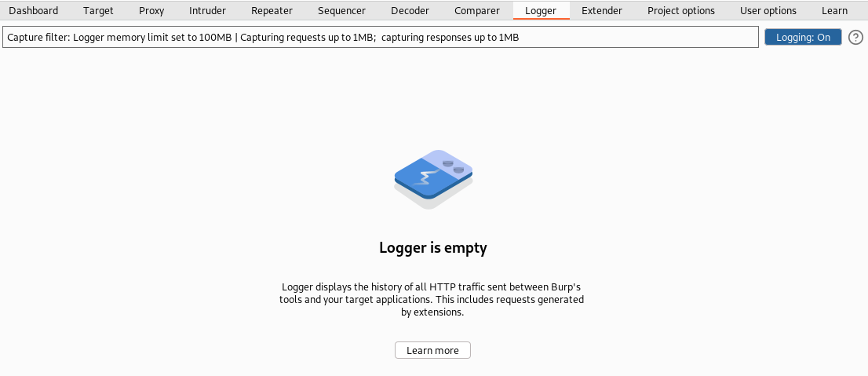Screen dimensions: 868x376
Task: Click the "Logger is empty" heading
Action: (433, 247)
